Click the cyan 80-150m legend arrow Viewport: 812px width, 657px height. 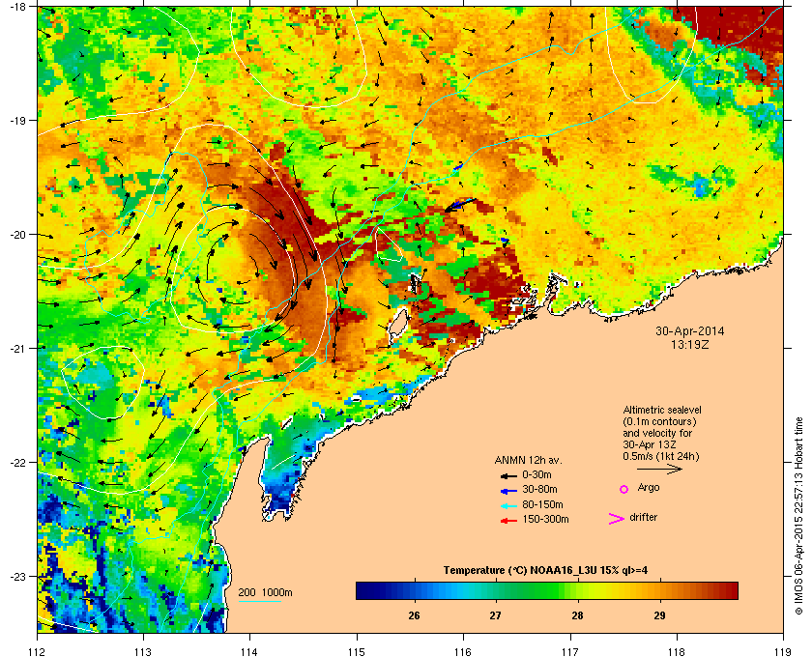(508, 505)
